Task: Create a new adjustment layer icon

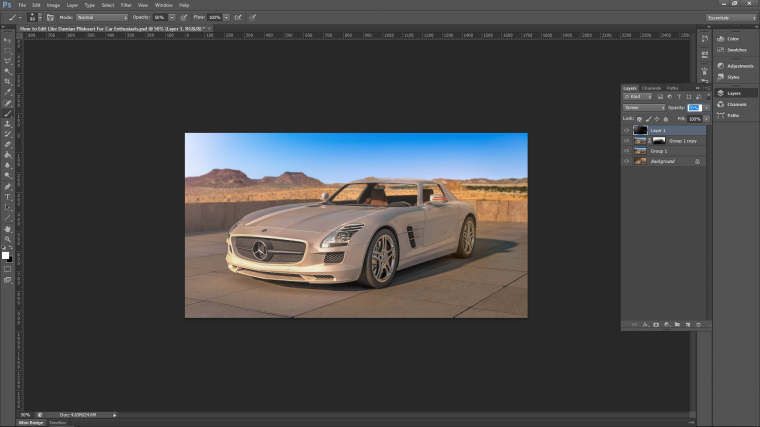Action: [667, 325]
